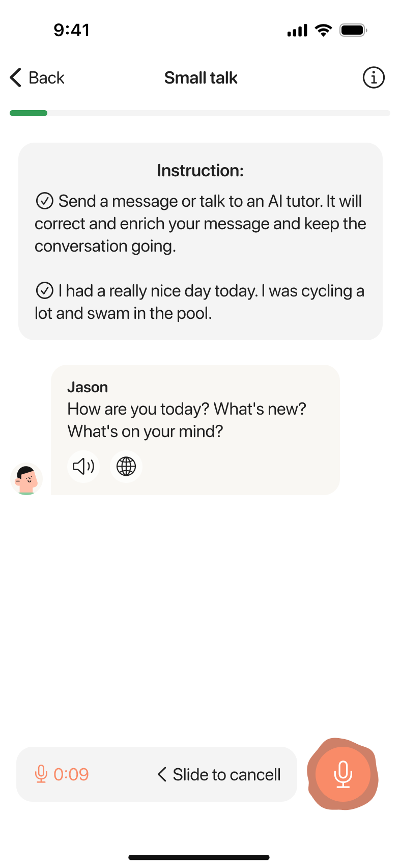Tap the Wi-Fi status icon

tap(323, 30)
